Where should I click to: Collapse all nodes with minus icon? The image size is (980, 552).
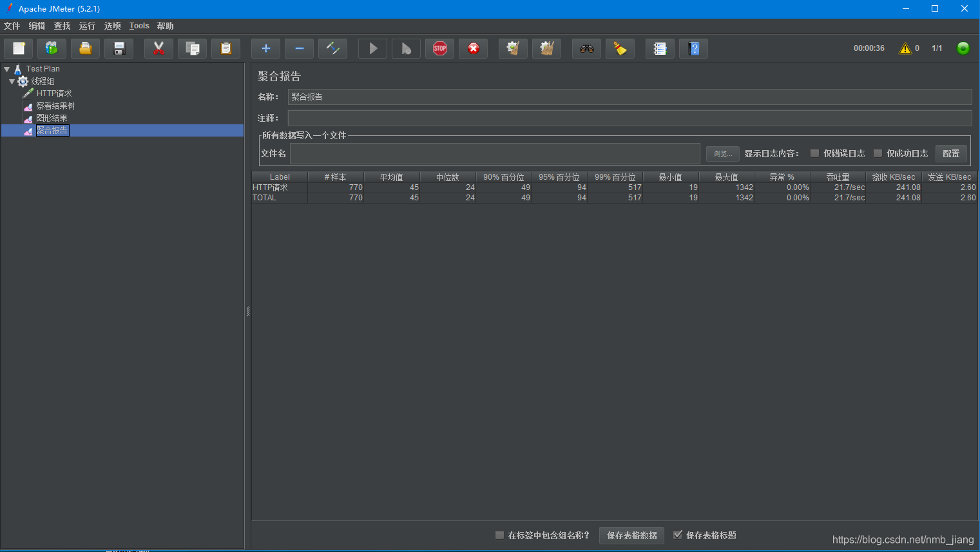299,48
